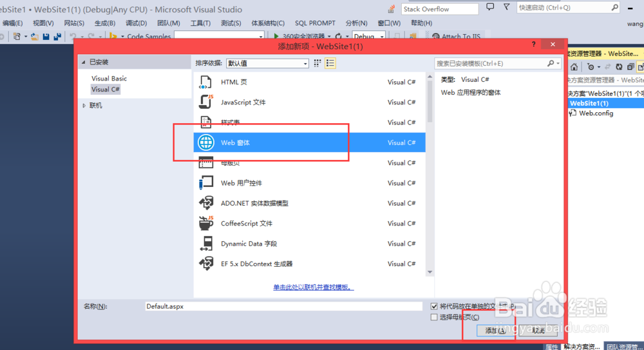Click the 取消 button
The width and height of the screenshot is (644, 350).
[x=538, y=330]
